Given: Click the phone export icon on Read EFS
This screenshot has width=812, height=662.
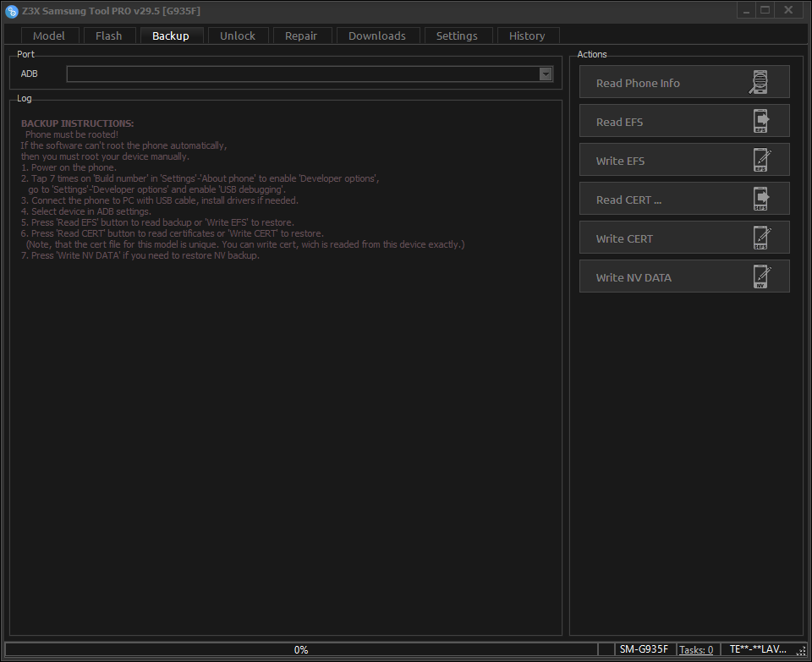Looking at the screenshot, I should (x=760, y=121).
